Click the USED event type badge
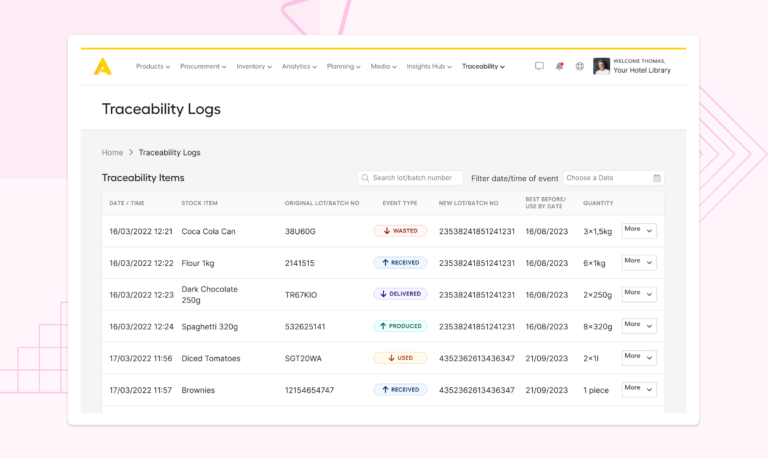The height and width of the screenshot is (459, 768). (400, 358)
